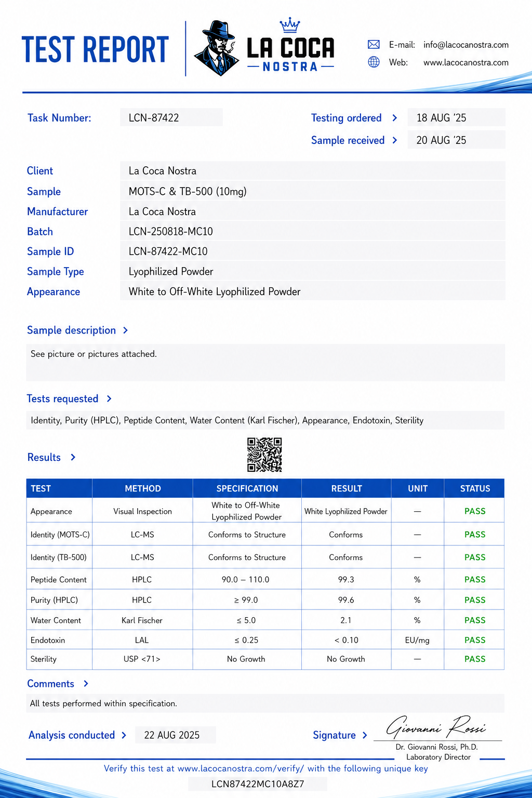Click the STATUS column header
This screenshot has height=798, width=532.
[474, 488]
